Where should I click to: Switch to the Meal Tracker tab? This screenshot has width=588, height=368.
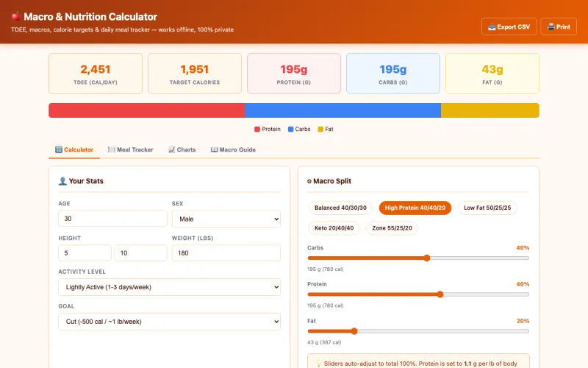click(131, 149)
